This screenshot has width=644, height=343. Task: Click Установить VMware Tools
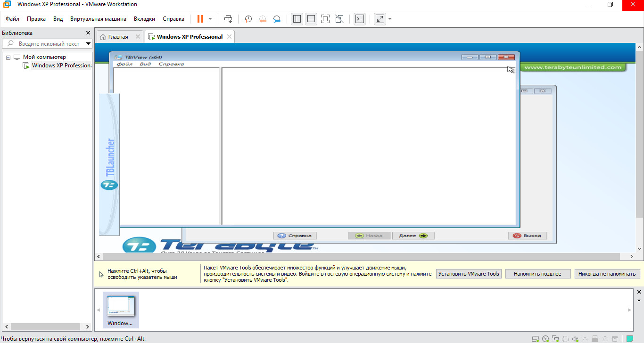tap(469, 274)
